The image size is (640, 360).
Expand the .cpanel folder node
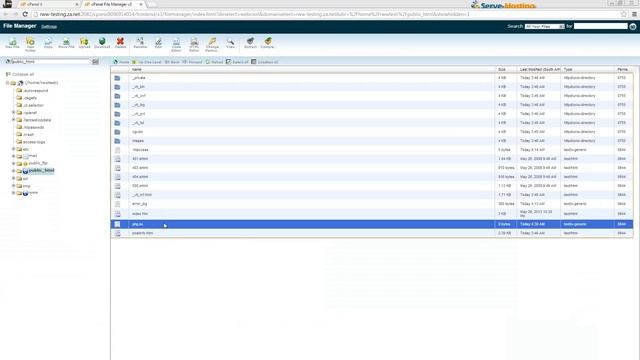[x=13, y=112]
